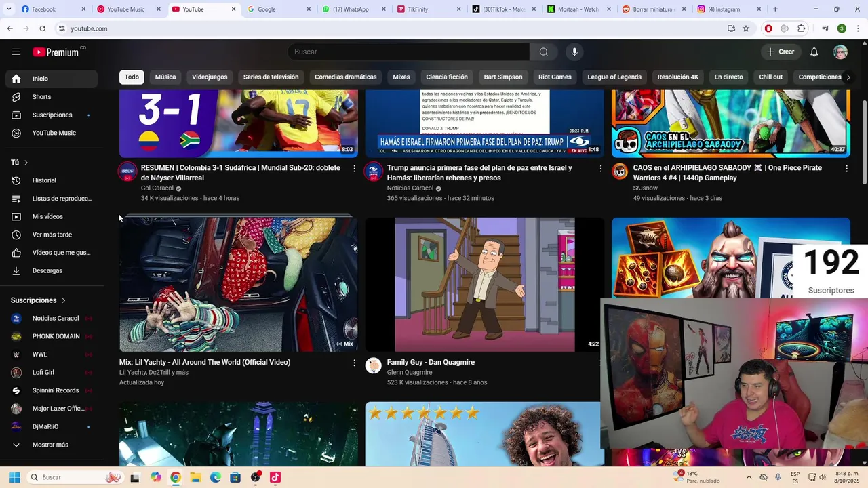Open Ver más tarde list
This screenshot has width=868, height=488.
click(52, 235)
